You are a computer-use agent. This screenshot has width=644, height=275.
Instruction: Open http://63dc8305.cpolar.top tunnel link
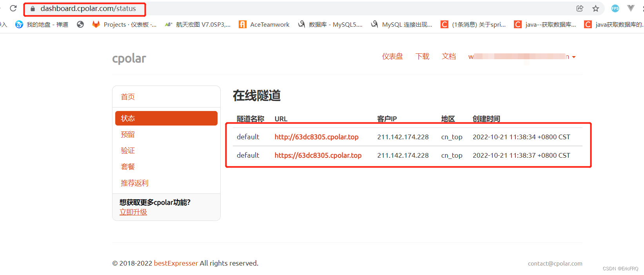[x=316, y=137]
